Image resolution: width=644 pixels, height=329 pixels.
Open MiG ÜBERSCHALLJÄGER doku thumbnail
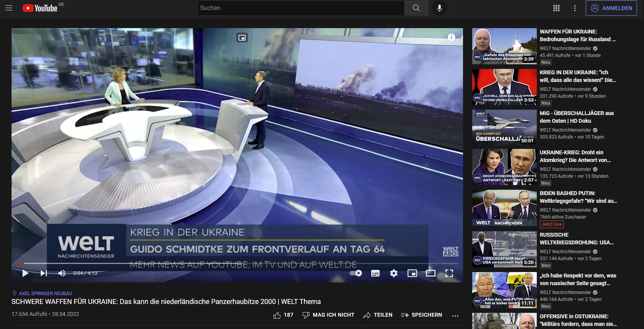click(x=504, y=127)
